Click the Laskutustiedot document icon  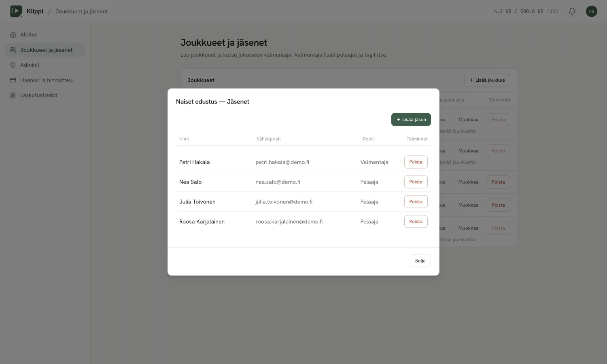point(13,95)
